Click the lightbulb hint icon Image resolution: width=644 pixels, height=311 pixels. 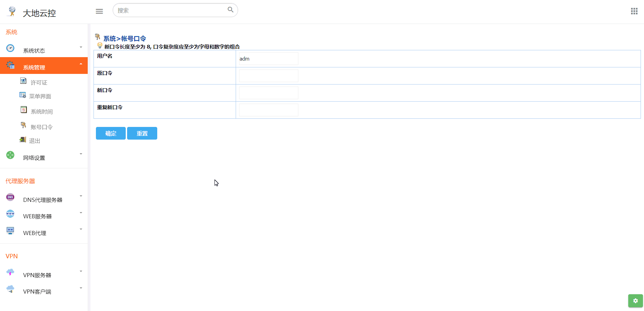click(100, 45)
